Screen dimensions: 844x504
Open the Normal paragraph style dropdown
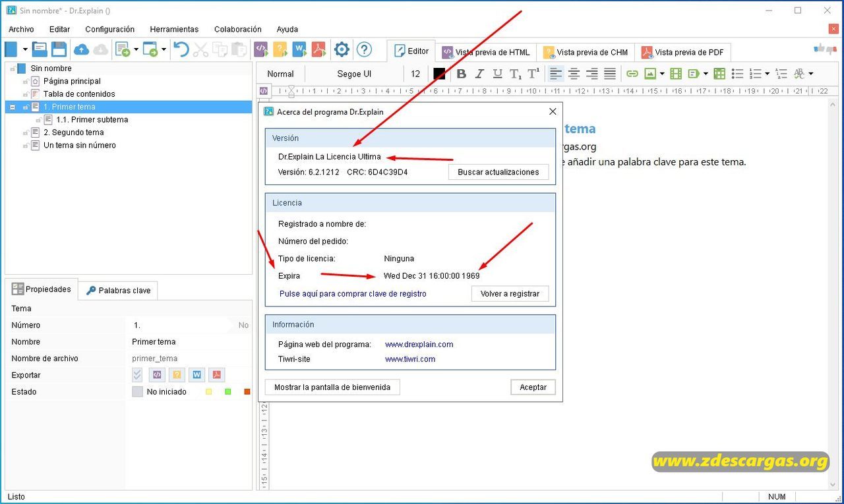coord(281,74)
